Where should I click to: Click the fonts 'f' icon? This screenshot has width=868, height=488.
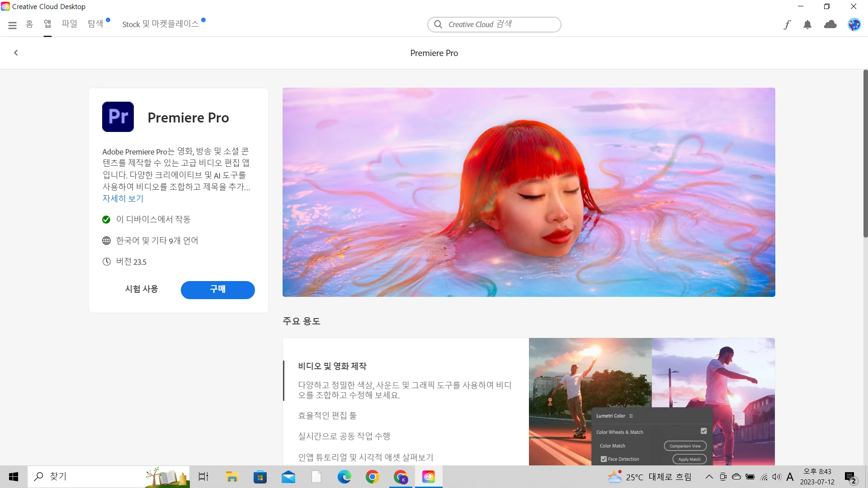tap(787, 25)
